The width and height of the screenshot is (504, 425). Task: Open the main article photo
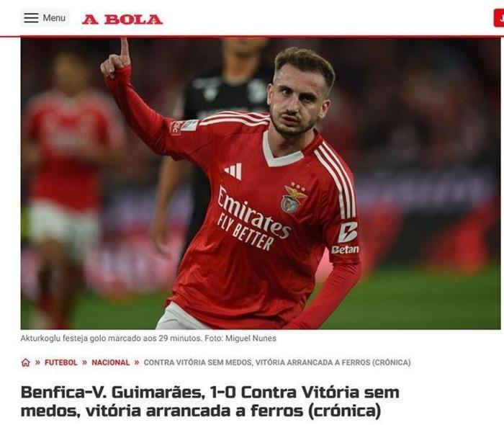[261, 183]
